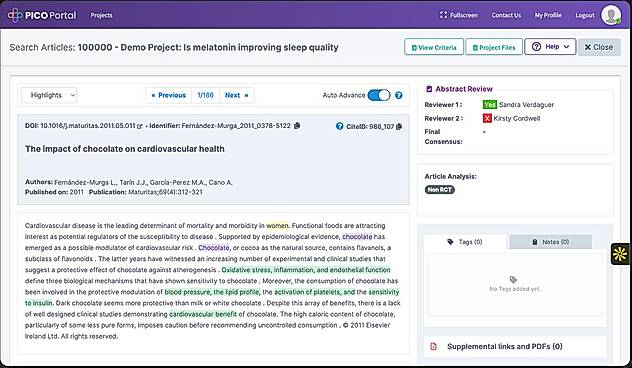Viewport: 632px width, 368px height.
Task: Close the Search Articles view
Action: [x=599, y=47]
